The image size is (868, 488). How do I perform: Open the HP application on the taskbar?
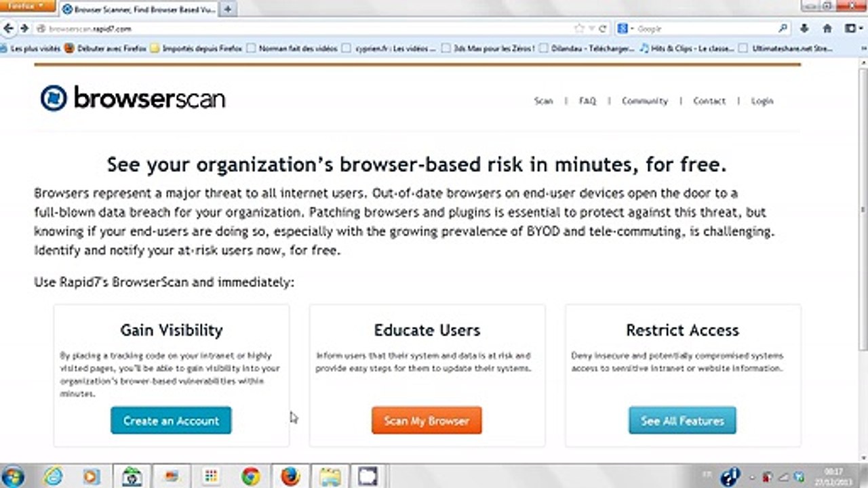click(x=132, y=476)
